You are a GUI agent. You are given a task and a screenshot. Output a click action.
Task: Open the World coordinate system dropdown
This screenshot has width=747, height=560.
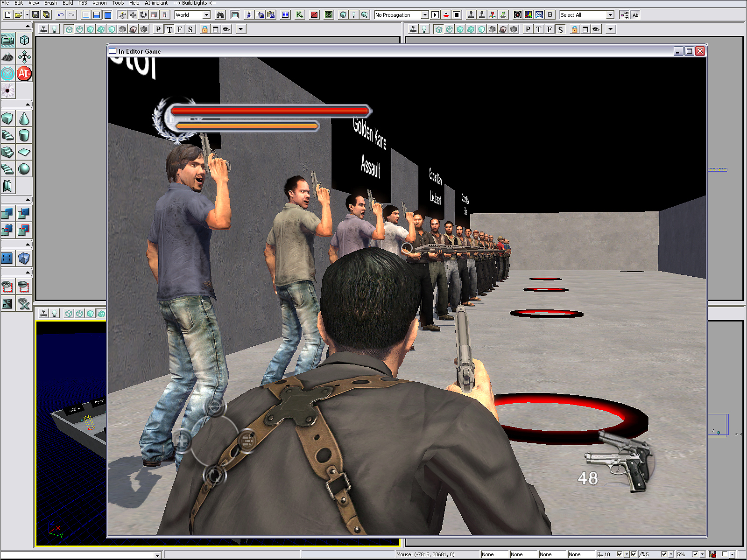click(206, 15)
